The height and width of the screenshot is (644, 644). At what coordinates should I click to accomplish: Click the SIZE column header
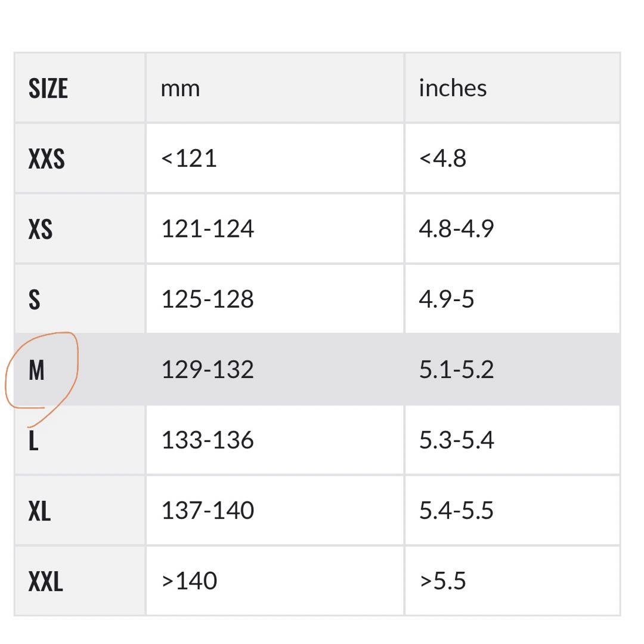[48, 88]
